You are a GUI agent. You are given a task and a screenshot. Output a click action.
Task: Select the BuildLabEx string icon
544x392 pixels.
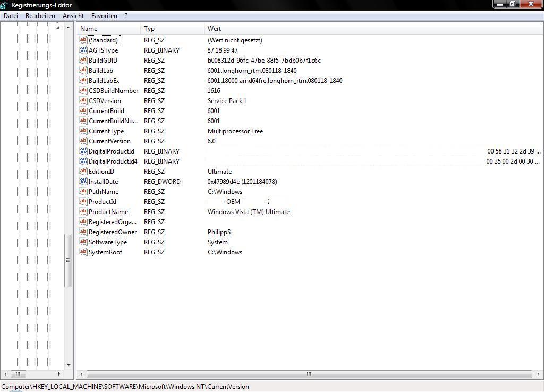tap(83, 80)
